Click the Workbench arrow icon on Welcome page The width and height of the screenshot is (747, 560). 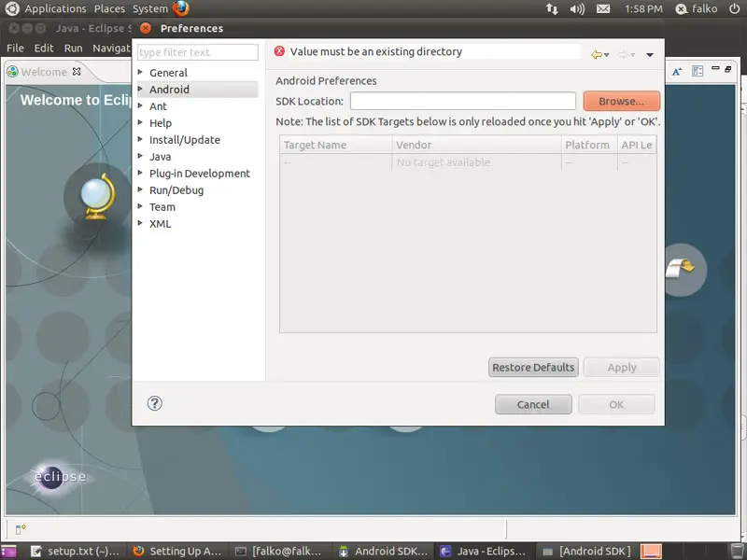681,269
